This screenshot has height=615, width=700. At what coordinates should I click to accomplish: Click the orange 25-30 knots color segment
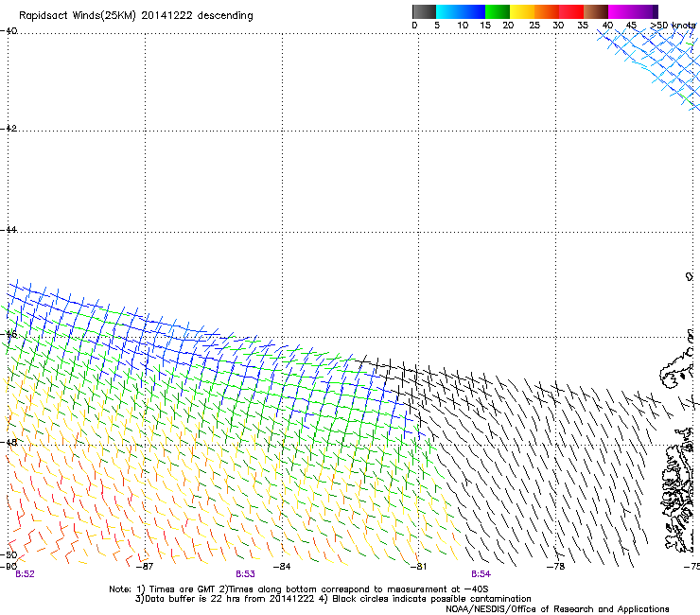pos(547,11)
